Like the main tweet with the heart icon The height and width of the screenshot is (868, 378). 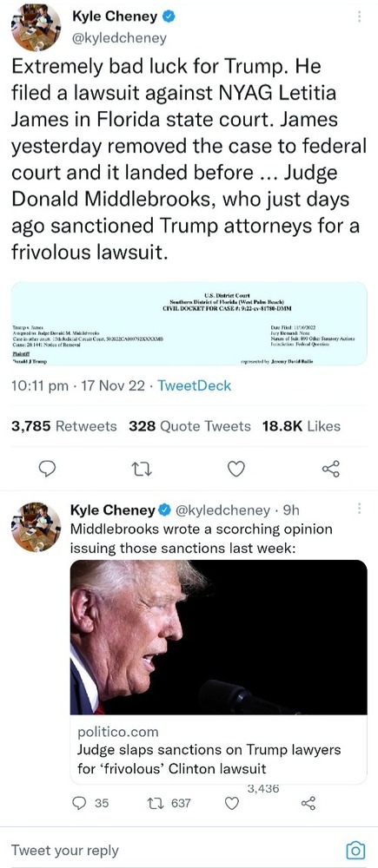236,470
